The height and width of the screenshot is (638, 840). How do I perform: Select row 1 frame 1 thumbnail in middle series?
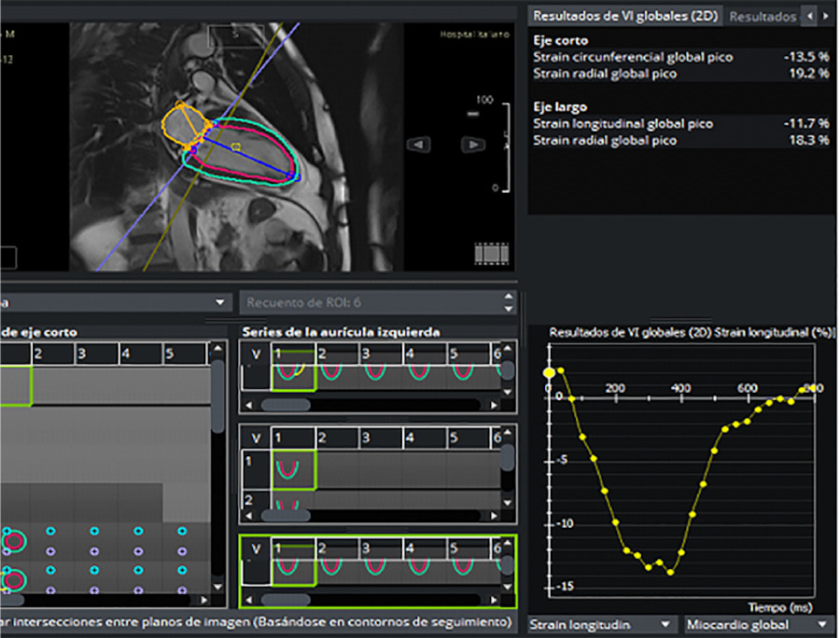(x=294, y=468)
